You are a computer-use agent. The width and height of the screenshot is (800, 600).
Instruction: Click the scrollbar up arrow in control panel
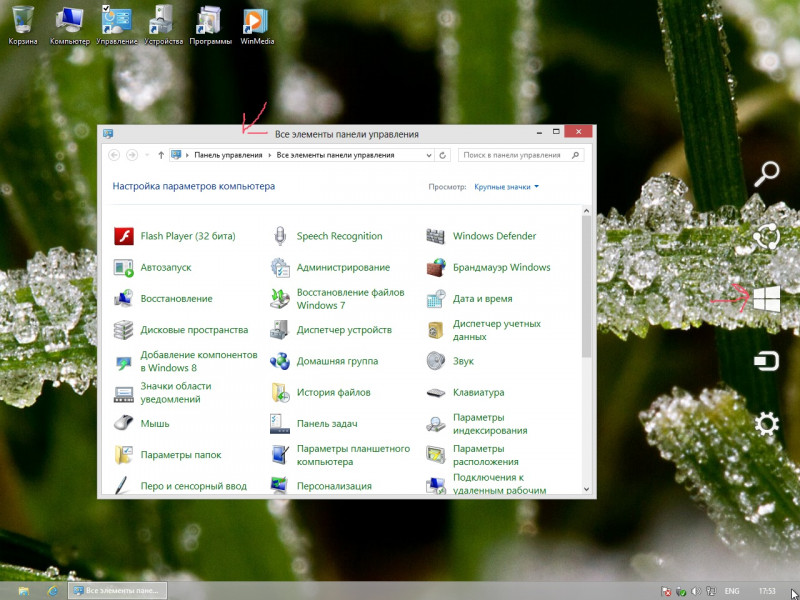pyautogui.click(x=586, y=211)
